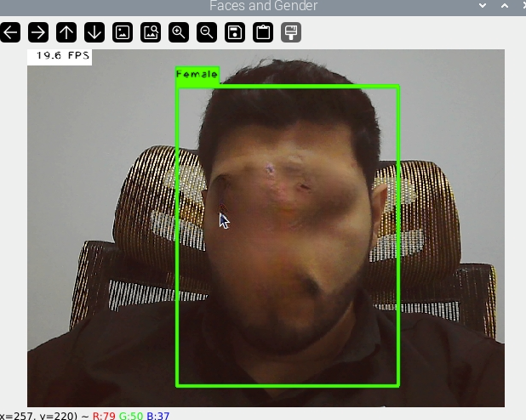Click the Faces and Gender window title
The width and height of the screenshot is (526, 420).
point(263,6)
